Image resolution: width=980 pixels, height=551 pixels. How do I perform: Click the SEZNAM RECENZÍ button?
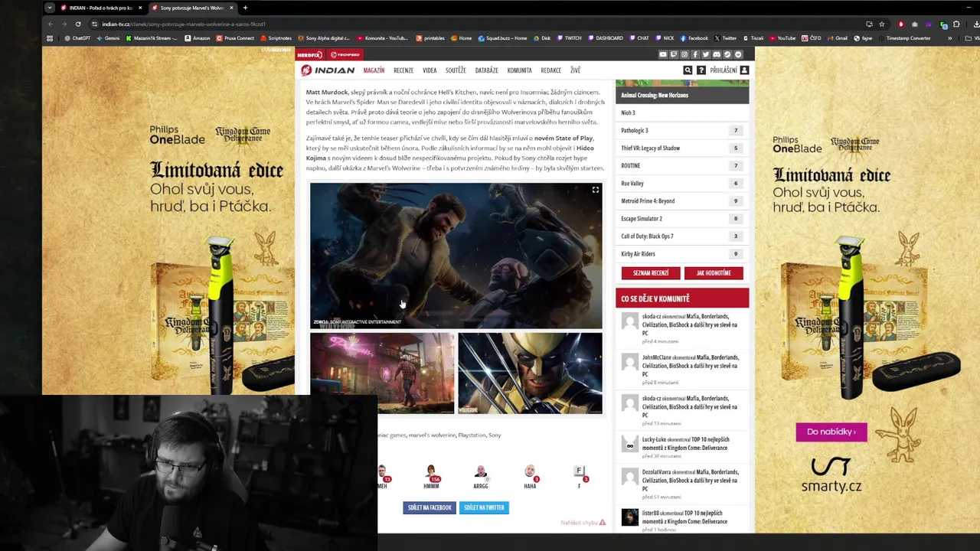[x=650, y=273]
